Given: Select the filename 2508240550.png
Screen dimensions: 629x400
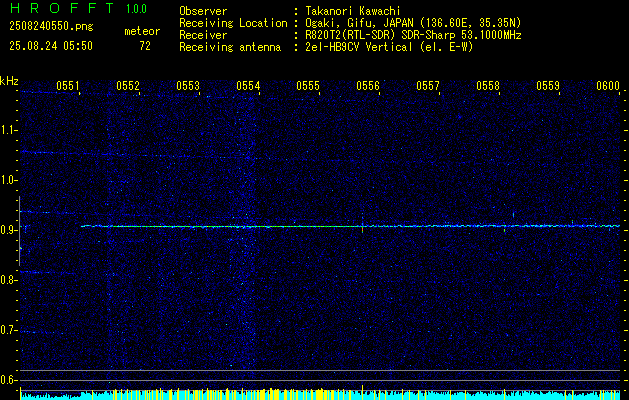Looking at the screenshot, I should click(51, 27).
